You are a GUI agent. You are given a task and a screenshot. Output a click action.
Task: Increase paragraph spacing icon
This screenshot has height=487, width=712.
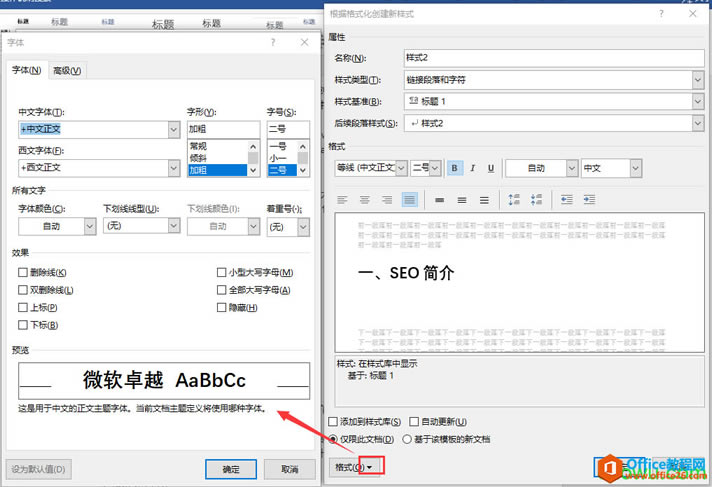(x=514, y=199)
